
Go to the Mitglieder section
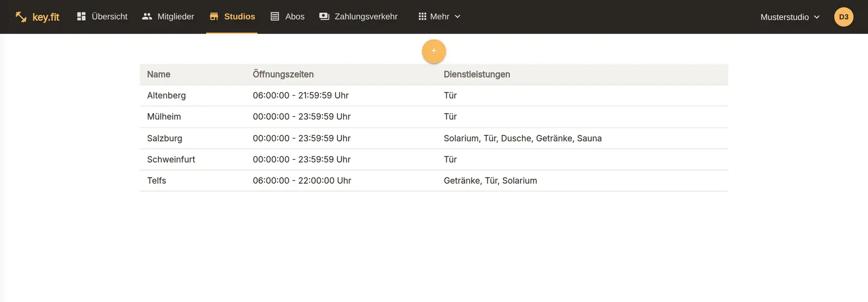[168, 16]
